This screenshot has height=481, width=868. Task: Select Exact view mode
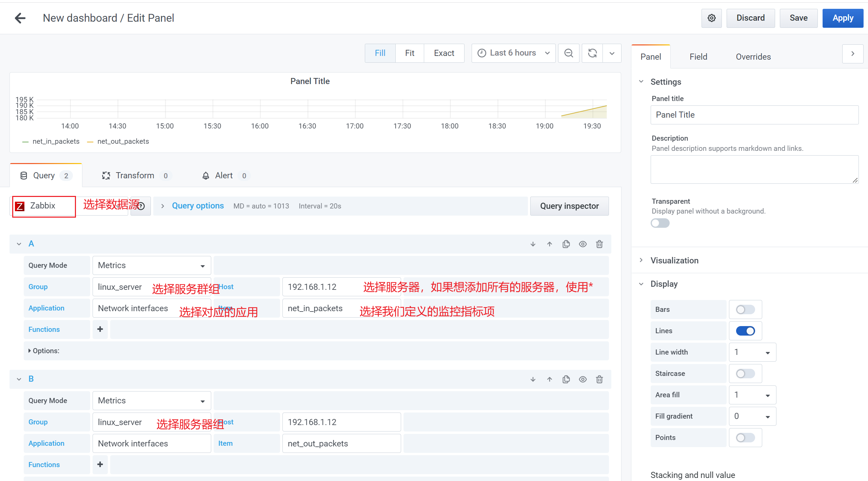(x=444, y=53)
